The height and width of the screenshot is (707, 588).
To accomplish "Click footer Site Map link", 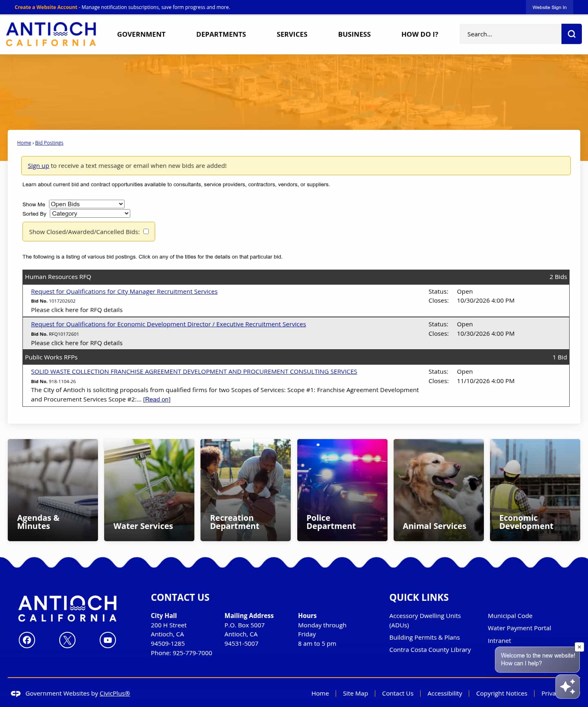I will tap(355, 694).
